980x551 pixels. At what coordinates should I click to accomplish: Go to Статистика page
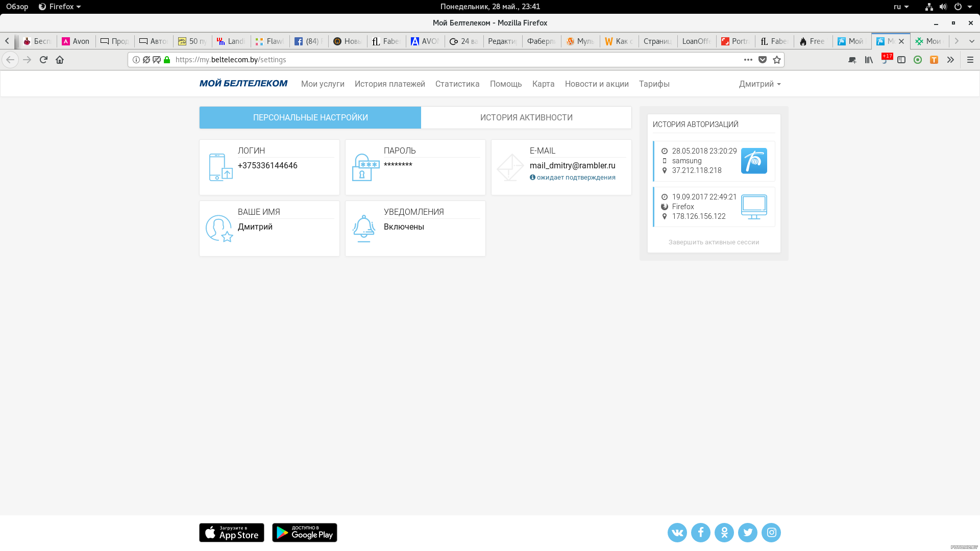457,84
